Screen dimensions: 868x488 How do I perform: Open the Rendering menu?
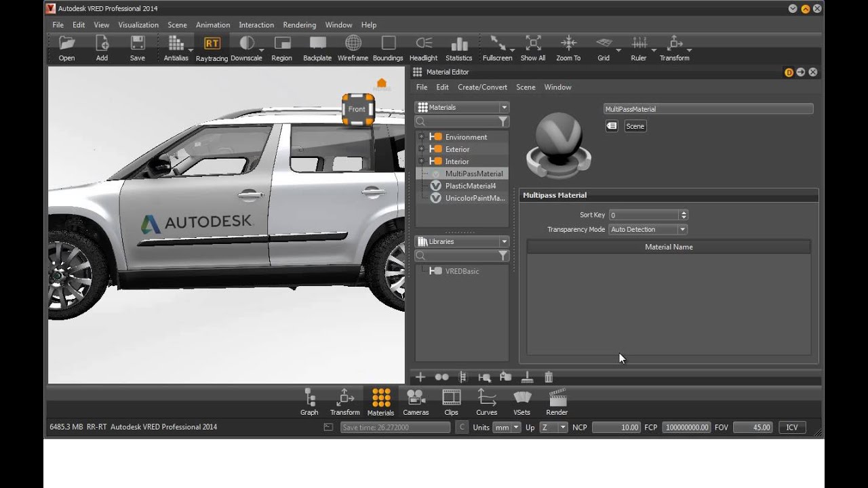(300, 25)
